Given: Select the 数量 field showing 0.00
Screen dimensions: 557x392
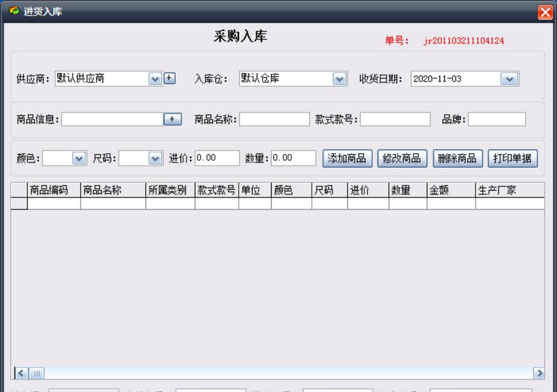Looking at the screenshot, I should click(294, 157).
